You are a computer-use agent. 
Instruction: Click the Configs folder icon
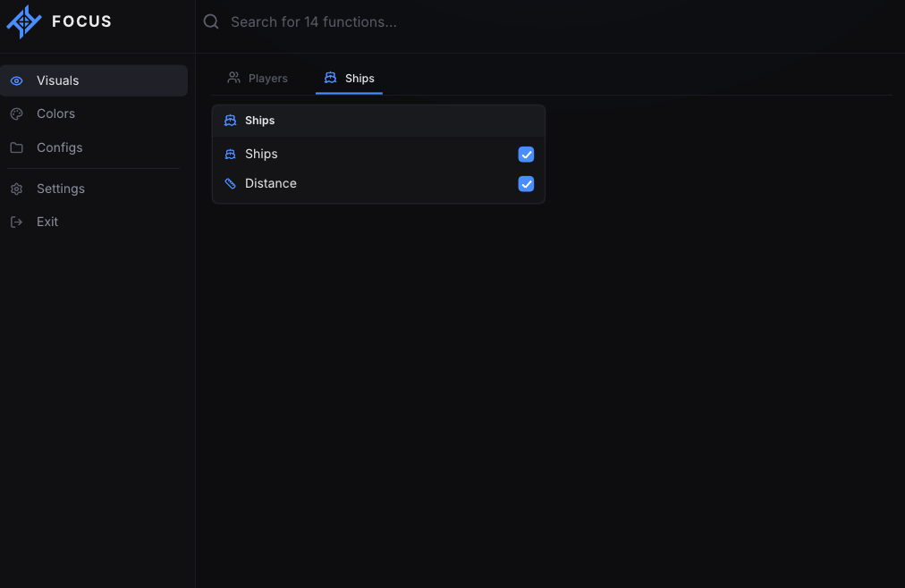17,147
